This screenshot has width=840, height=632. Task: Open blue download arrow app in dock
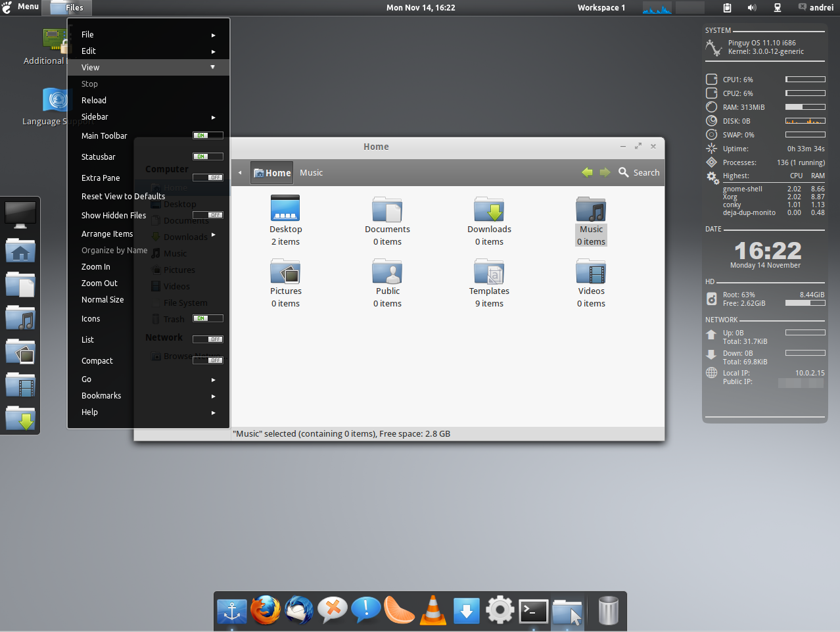pos(466,611)
